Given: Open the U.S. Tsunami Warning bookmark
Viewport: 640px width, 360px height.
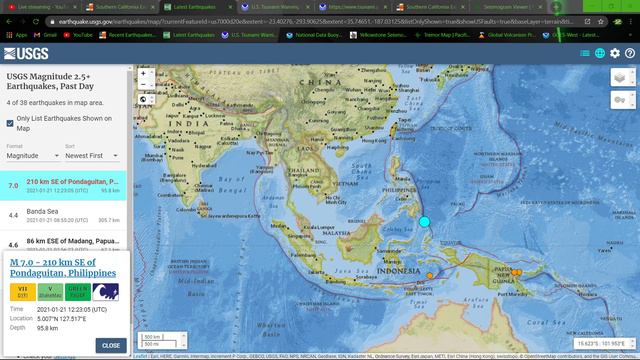Looking at the screenshot, I should [x=249, y=35].
